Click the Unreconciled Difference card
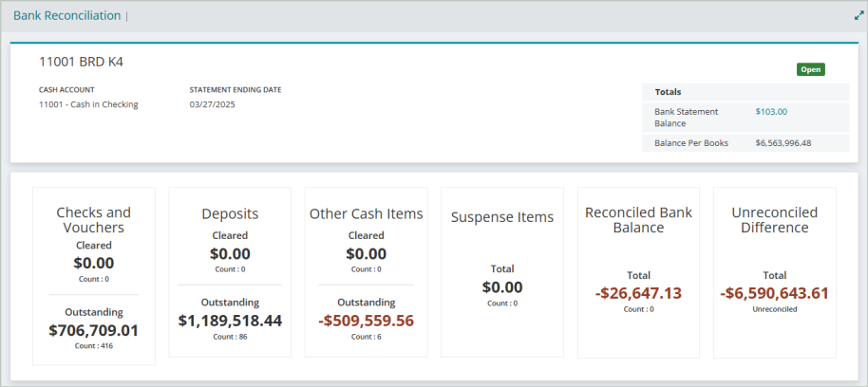Image resolution: width=868 pixels, height=387 pixels. click(x=774, y=272)
